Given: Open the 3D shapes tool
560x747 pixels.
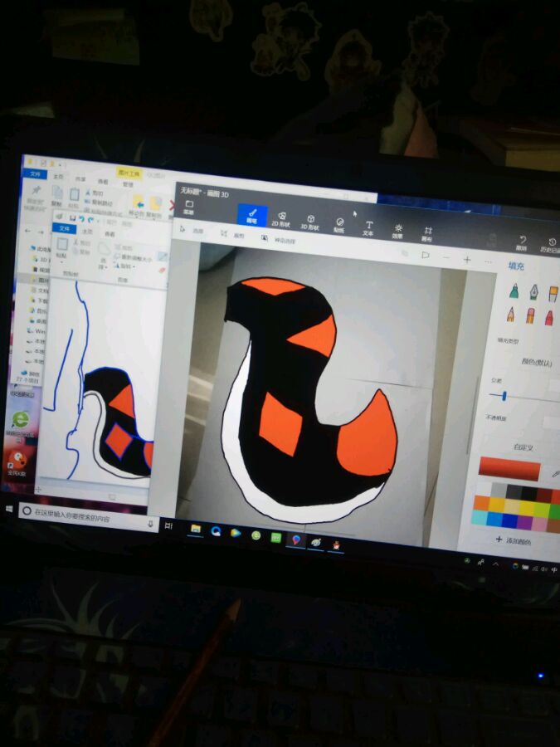Looking at the screenshot, I should (309, 222).
